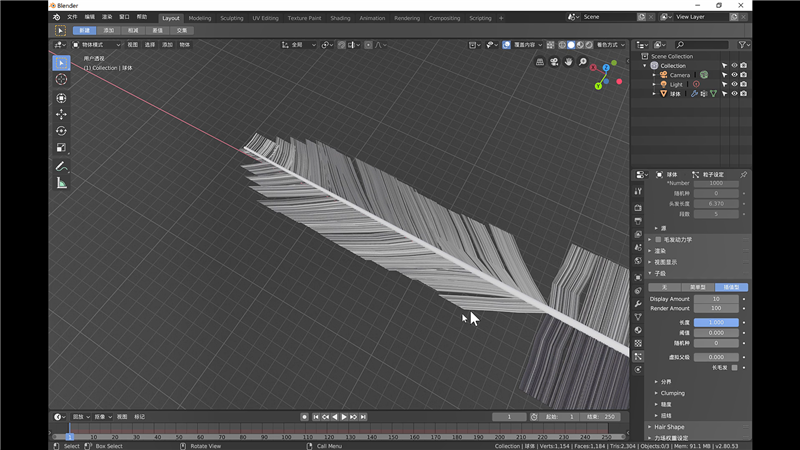Hide the Light object in viewport
This screenshot has width=800, height=450.
[x=734, y=84]
